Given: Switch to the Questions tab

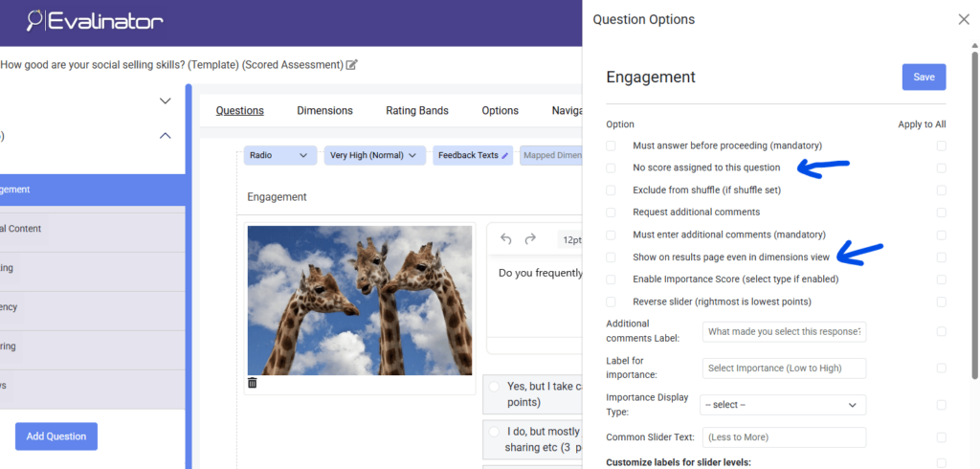Looking at the screenshot, I should tap(240, 111).
